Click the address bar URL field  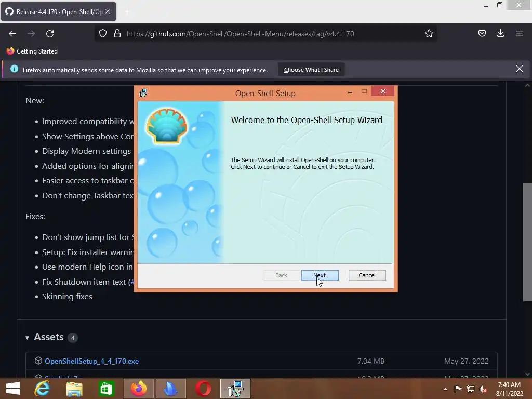(x=240, y=34)
